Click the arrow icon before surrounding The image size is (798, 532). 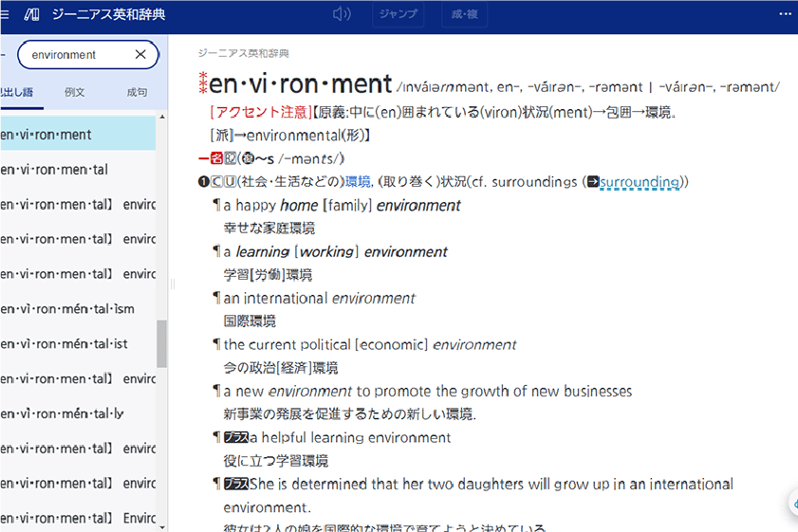tap(593, 182)
